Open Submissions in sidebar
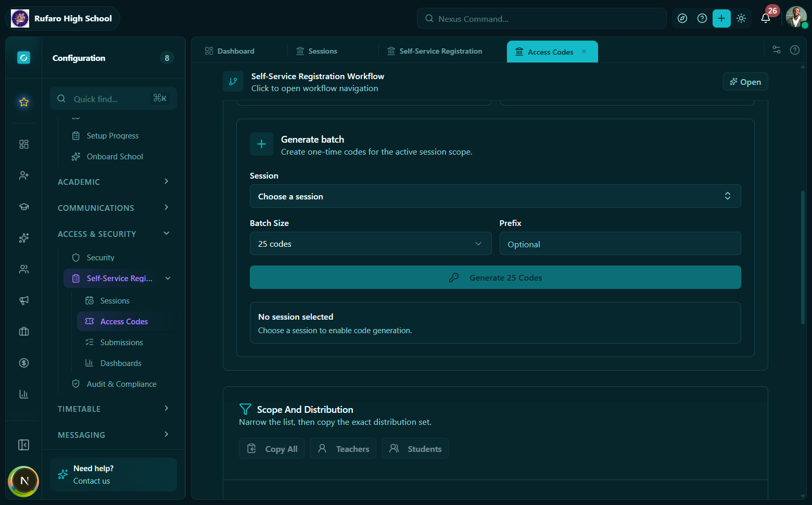Screen dimensions: 812x505 click(121, 343)
